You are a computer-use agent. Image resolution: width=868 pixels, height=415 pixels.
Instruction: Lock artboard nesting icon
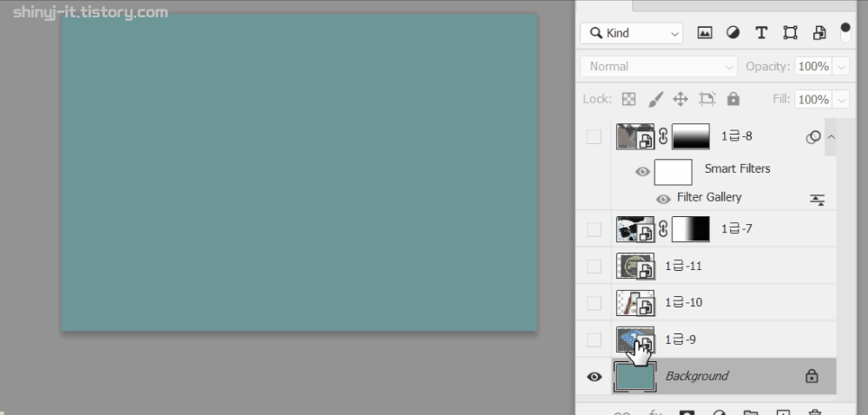click(x=707, y=99)
